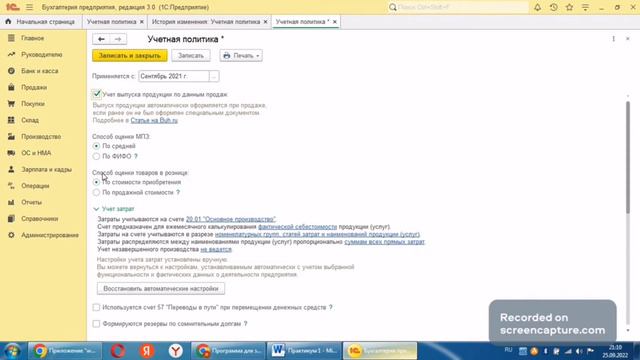The image size is (640, 360).
Task: Go back with the left arrow button
Action: (101, 39)
